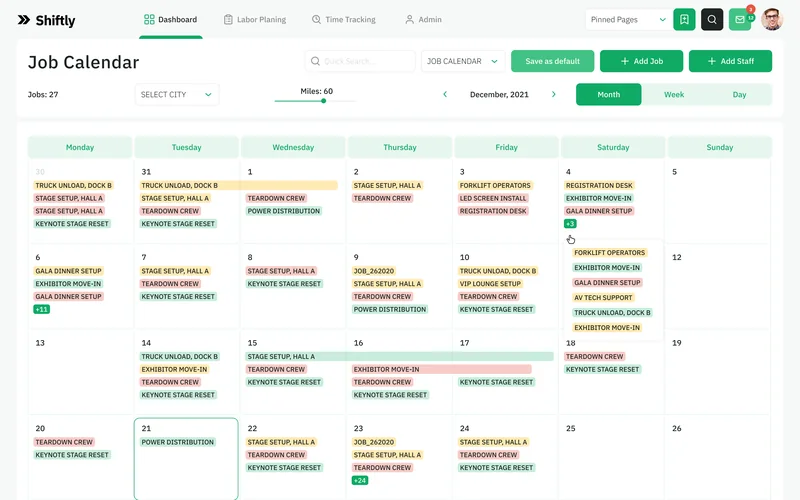Open the Time Tracking tab
This screenshot has width=800, height=500.
pos(343,19)
